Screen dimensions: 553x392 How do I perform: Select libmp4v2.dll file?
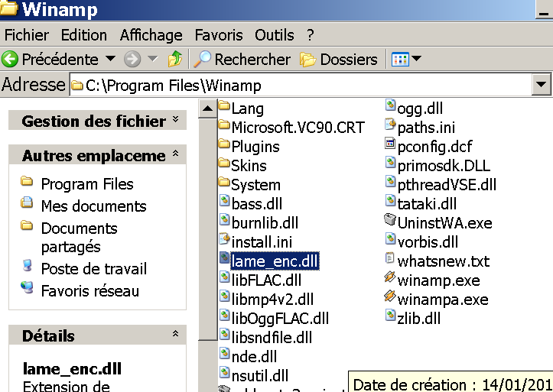click(x=266, y=299)
